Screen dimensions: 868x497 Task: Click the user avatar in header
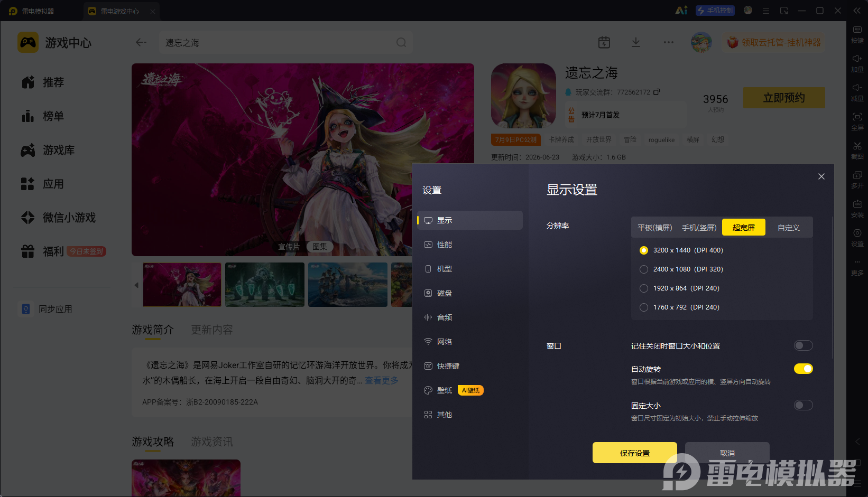(x=701, y=42)
